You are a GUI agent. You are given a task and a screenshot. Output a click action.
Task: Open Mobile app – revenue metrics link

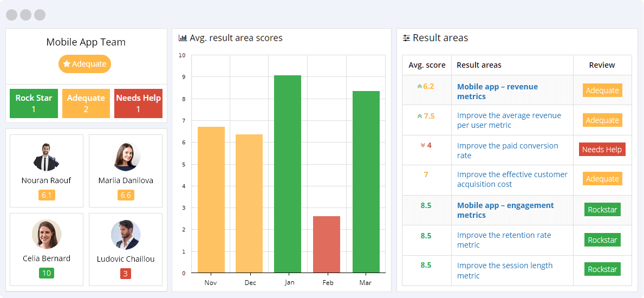click(x=497, y=92)
